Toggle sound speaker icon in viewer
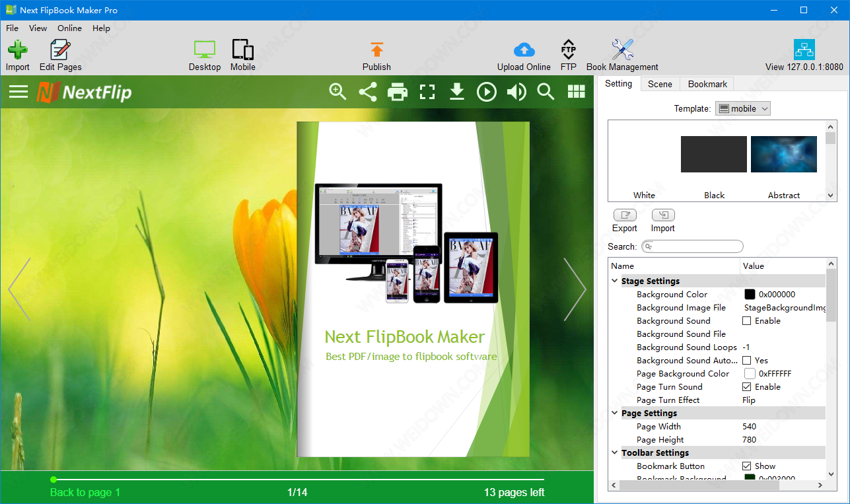 (516, 92)
